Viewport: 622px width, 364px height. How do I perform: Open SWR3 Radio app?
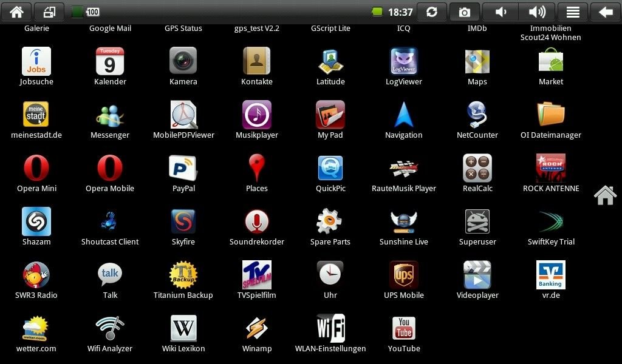(36, 280)
